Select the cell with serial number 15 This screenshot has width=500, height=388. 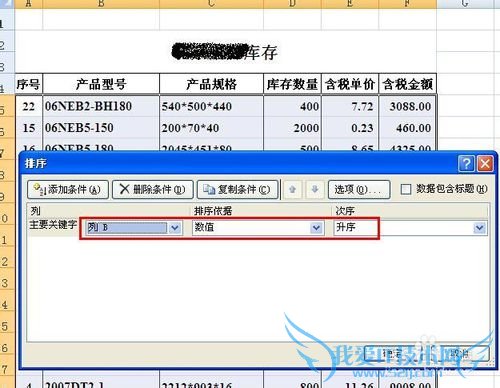pos(29,128)
